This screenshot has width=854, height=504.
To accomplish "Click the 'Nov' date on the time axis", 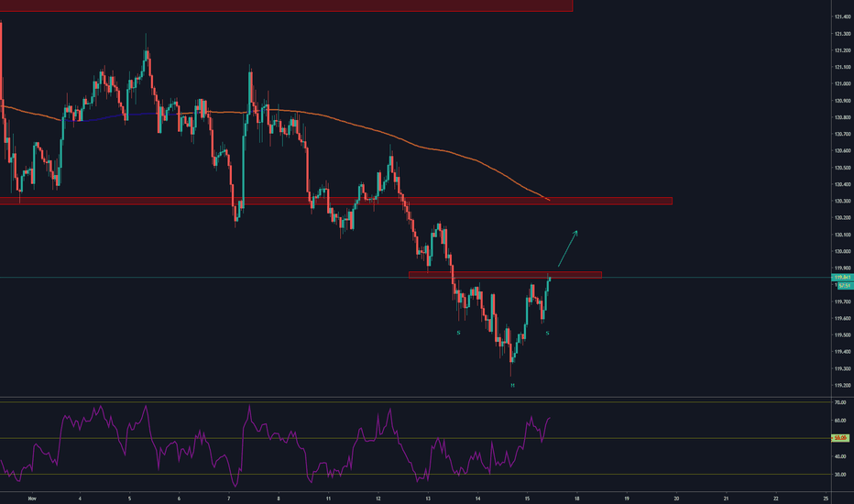I will click(x=33, y=499).
